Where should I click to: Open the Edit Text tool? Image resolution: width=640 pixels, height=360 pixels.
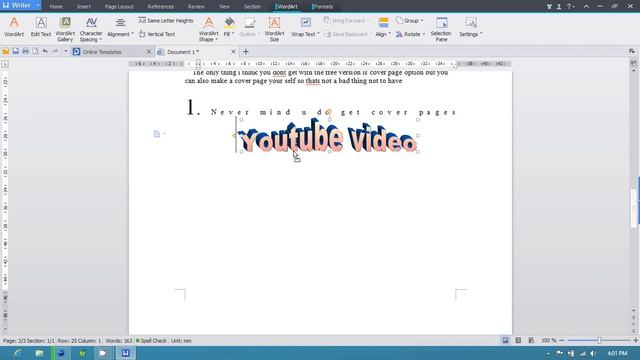(41, 27)
